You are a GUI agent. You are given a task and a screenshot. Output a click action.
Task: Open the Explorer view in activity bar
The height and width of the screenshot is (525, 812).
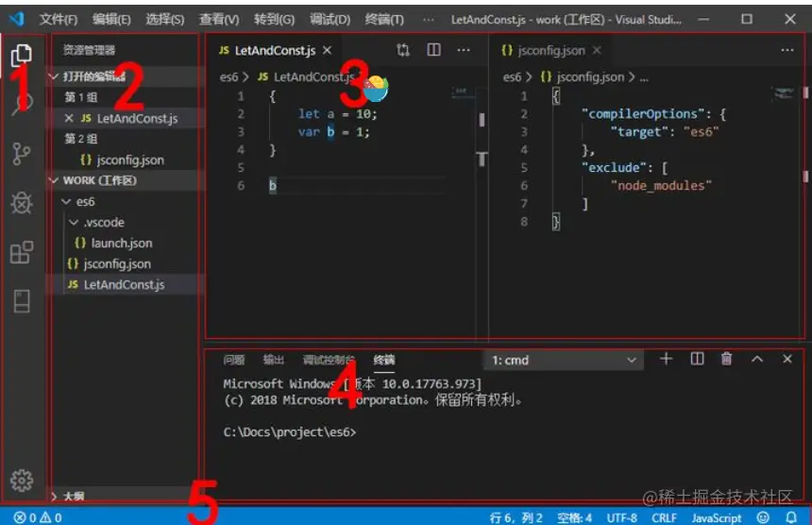tap(21, 55)
